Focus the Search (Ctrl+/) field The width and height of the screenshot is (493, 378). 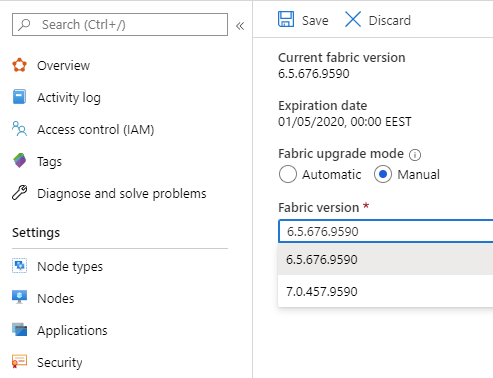coord(120,24)
